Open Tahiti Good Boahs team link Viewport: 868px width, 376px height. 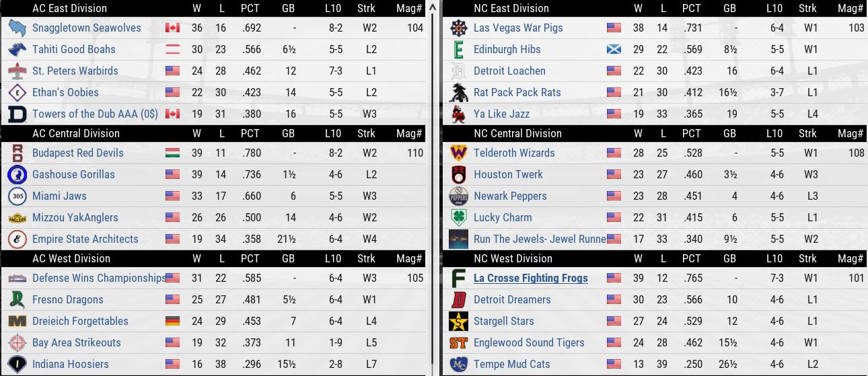click(73, 50)
